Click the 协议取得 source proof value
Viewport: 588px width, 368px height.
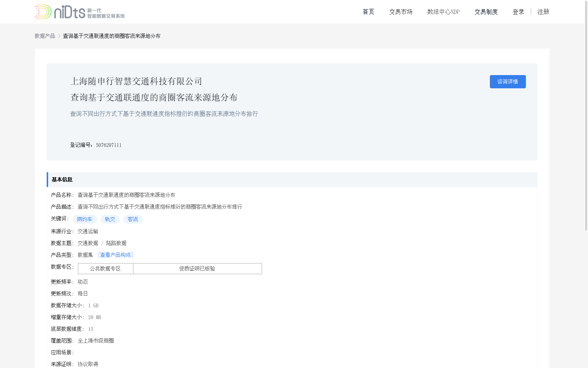tap(88, 364)
